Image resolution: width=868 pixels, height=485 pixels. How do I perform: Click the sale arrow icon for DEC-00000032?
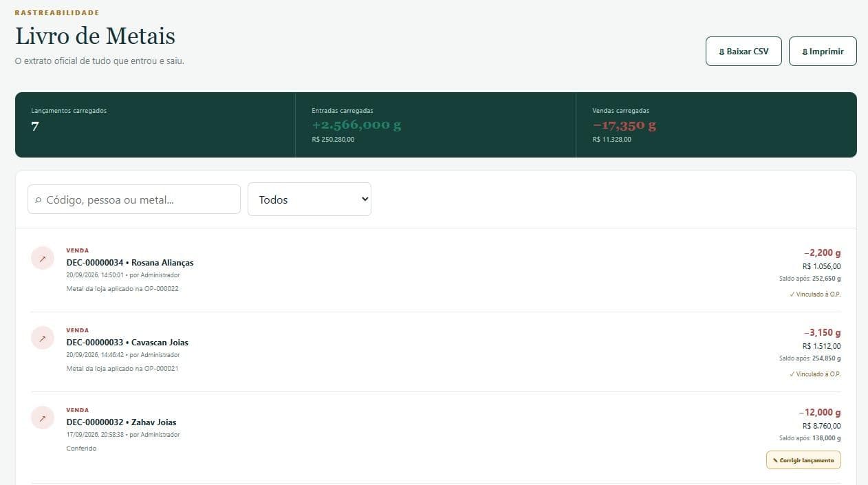click(43, 418)
